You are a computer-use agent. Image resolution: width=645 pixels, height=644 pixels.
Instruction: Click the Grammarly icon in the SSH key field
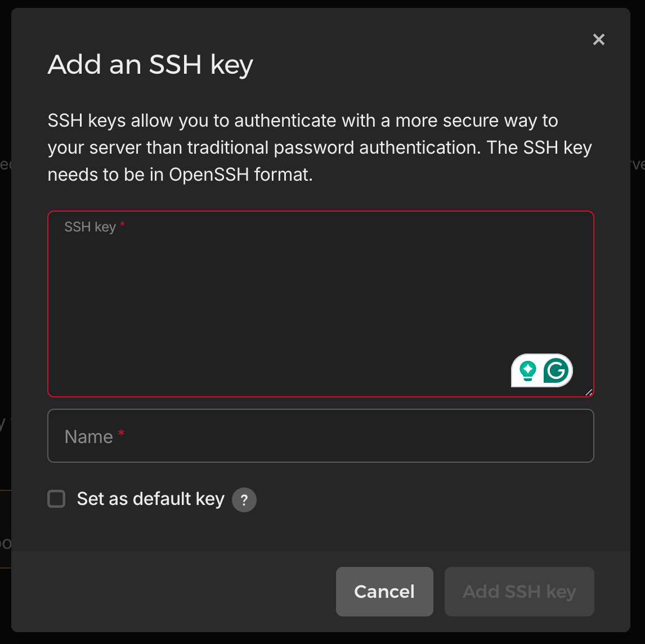click(556, 370)
